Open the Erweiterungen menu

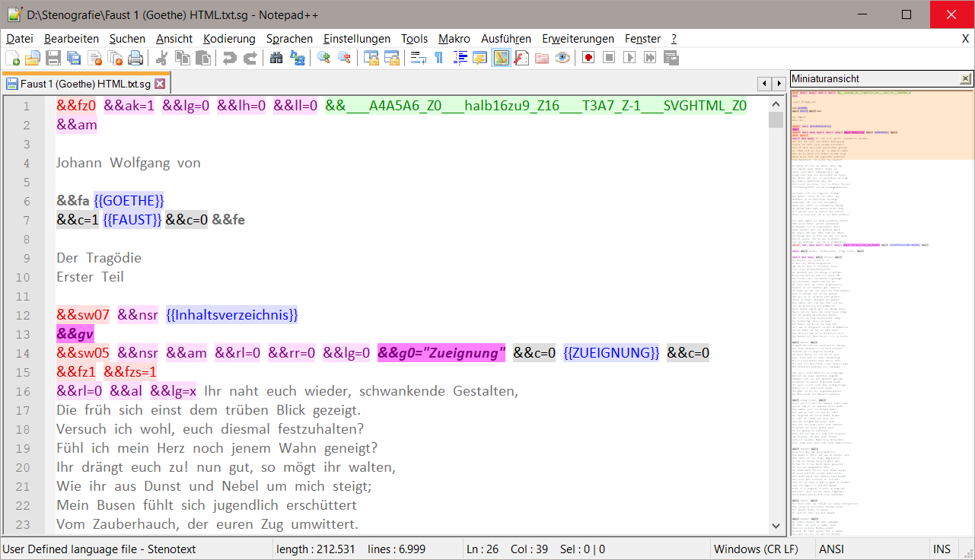(578, 39)
